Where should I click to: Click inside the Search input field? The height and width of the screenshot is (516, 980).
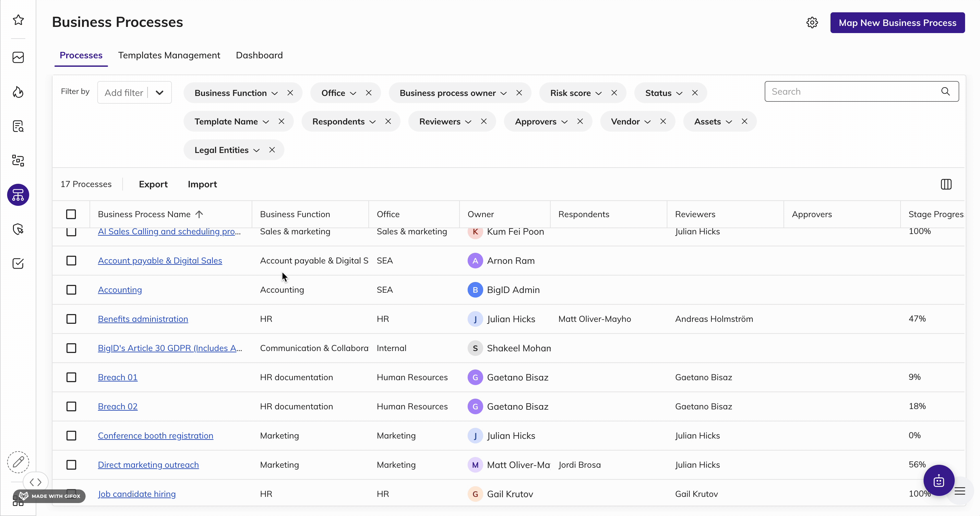click(x=848, y=91)
